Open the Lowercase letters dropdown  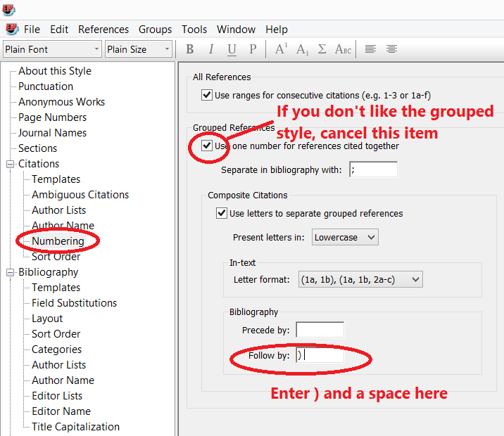pos(345,237)
